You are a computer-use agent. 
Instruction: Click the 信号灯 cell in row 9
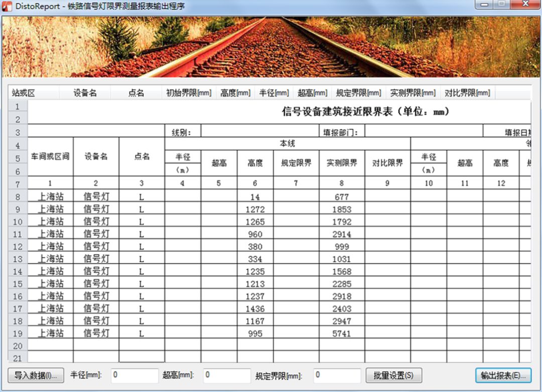tap(96, 209)
